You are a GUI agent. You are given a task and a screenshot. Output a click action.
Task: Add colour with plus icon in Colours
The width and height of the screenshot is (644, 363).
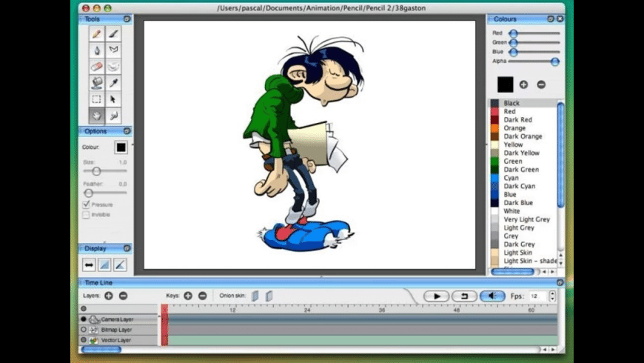[523, 84]
